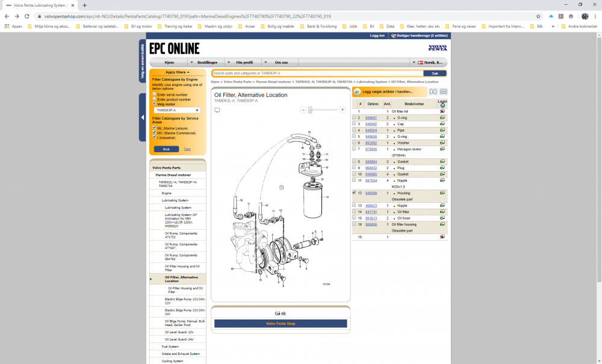Open the Lager help question mark icon
This screenshot has width=602, height=364.
click(x=442, y=105)
